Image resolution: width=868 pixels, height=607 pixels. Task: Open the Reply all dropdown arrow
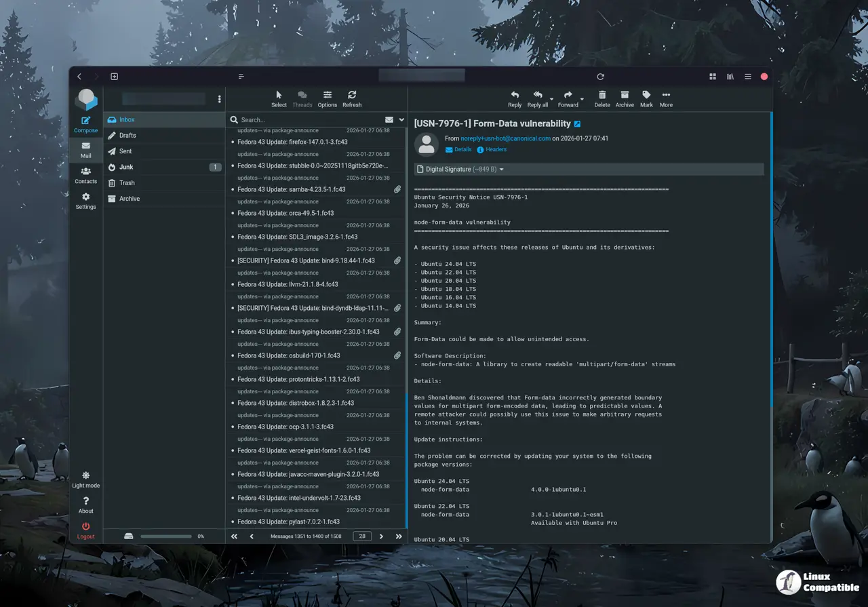[x=551, y=99]
